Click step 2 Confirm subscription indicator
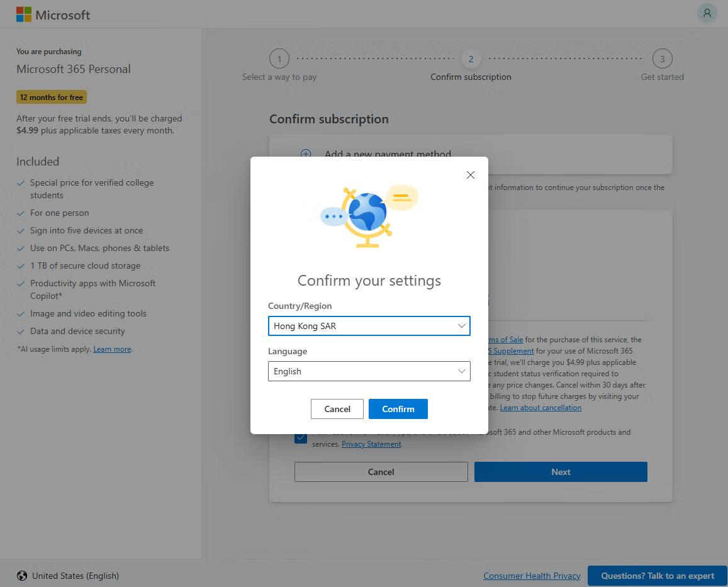This screenshot has width=728, height=587. pyautogui.click(x=471, y=59)
